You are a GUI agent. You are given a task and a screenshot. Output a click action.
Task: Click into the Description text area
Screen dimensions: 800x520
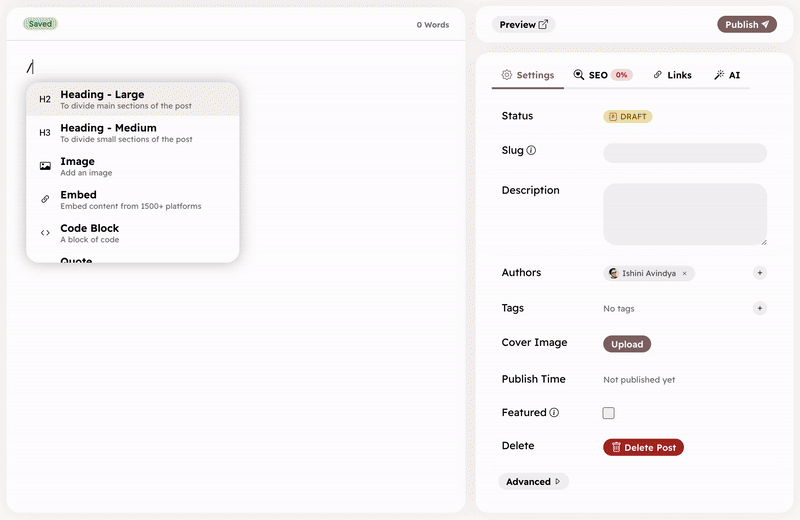pos(684,213)
